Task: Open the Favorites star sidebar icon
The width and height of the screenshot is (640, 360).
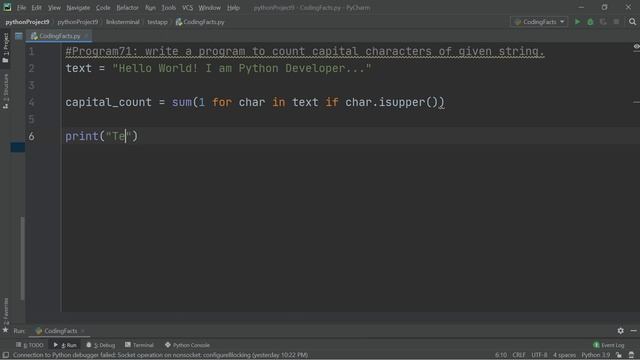Action: pyautogui.click(x=5, y=330)
